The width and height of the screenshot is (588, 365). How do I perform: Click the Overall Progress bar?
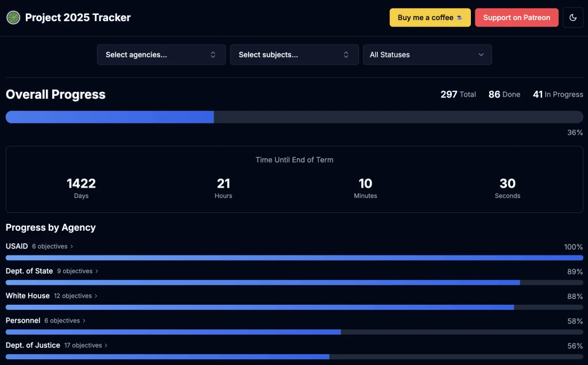(295, 117)
